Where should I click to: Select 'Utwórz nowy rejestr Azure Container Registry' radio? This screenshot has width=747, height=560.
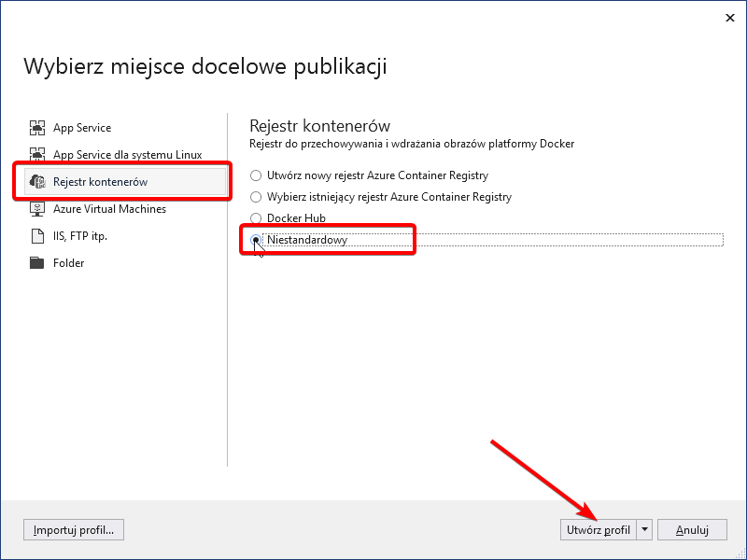click(x=256, y=175)
